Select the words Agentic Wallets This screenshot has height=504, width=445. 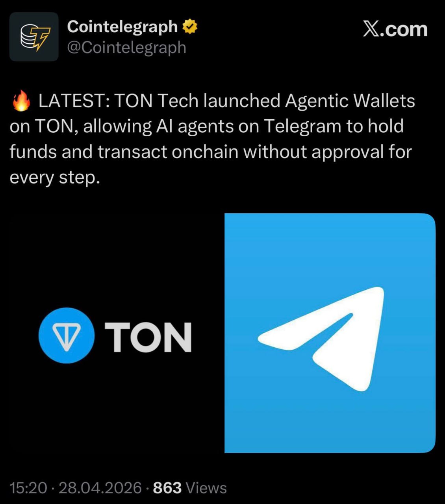point(350,101)
